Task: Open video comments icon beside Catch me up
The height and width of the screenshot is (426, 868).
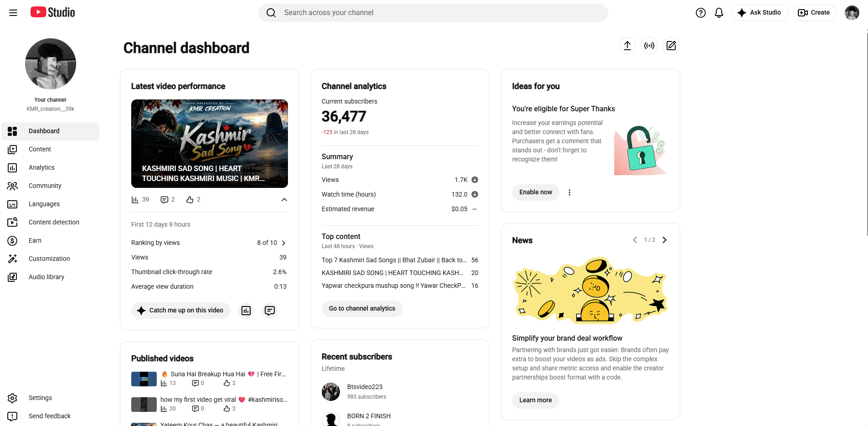Action: point(270,311)
